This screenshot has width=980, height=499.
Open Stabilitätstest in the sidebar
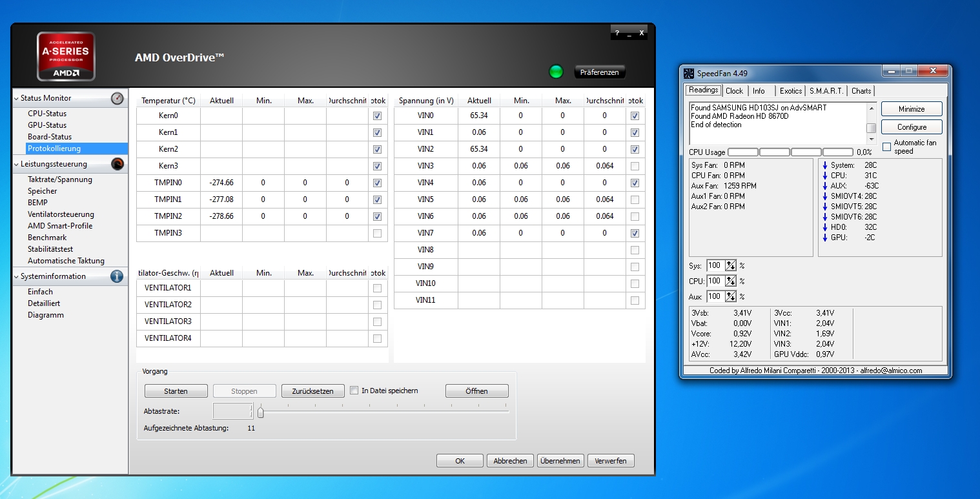(50, 249)
